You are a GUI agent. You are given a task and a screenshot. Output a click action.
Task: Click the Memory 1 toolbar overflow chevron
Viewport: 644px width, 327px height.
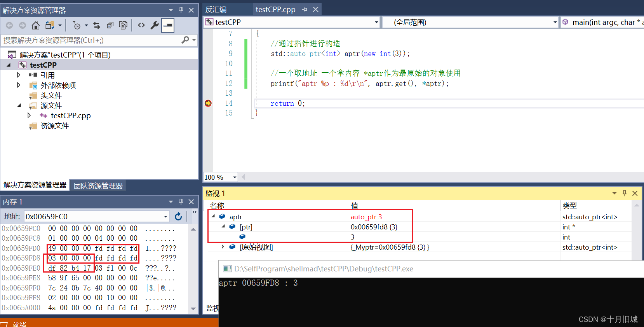pyautogui.click(x=195, y=212)
